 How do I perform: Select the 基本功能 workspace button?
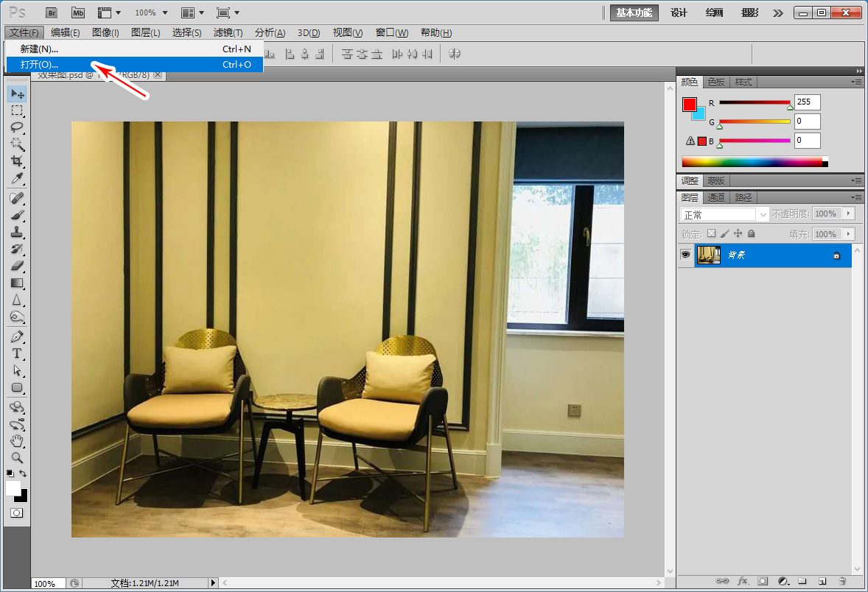pos(634,13)
